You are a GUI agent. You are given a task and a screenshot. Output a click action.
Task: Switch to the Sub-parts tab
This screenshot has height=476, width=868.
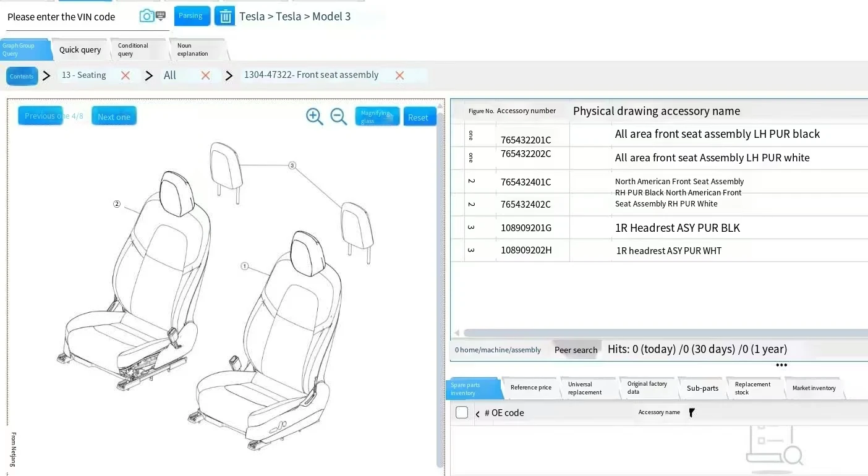point(702,388)
